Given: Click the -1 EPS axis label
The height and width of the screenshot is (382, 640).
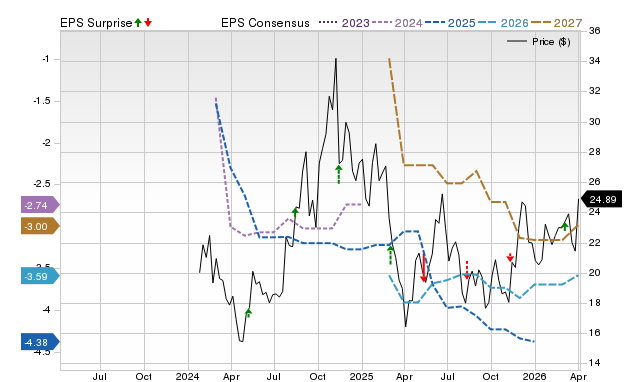Looking at the screenshot, I should [x=45, y=59].
